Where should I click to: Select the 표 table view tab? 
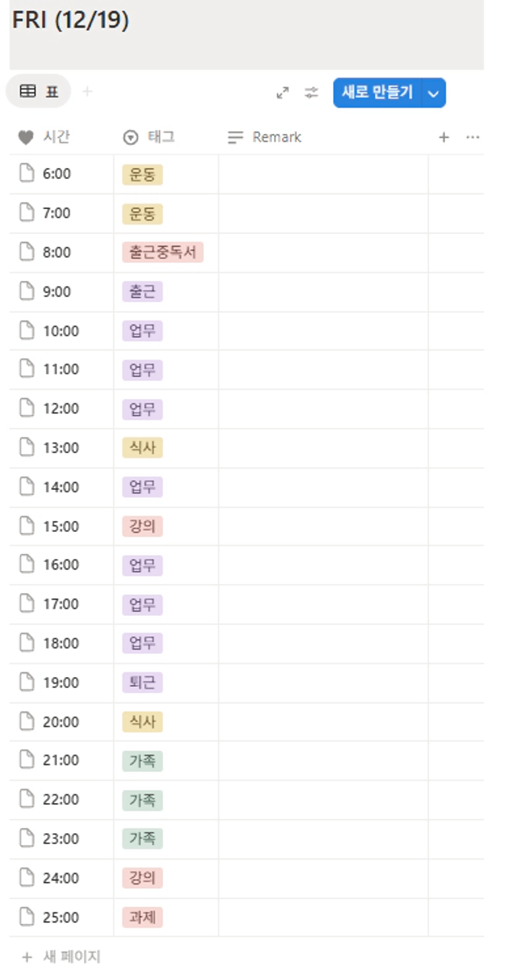(x=39, y=92)
